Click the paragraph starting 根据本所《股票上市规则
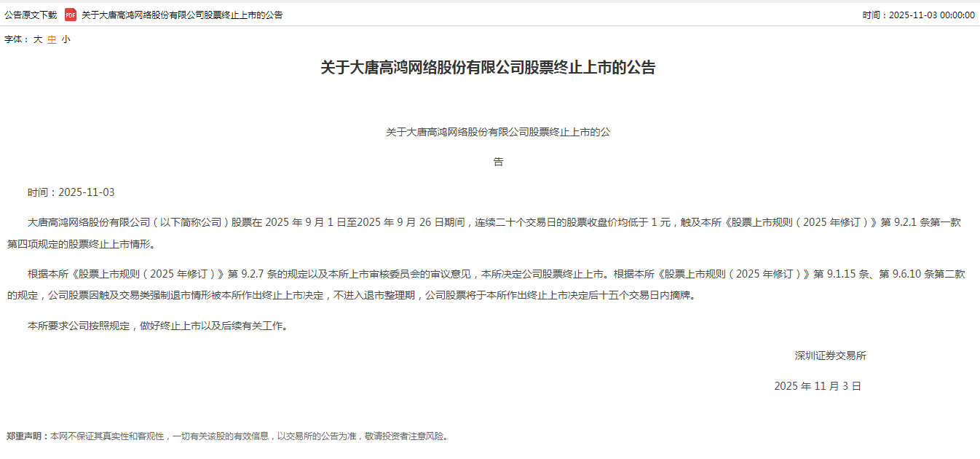The width and height of the screenshot is (980, 459). 486,285
